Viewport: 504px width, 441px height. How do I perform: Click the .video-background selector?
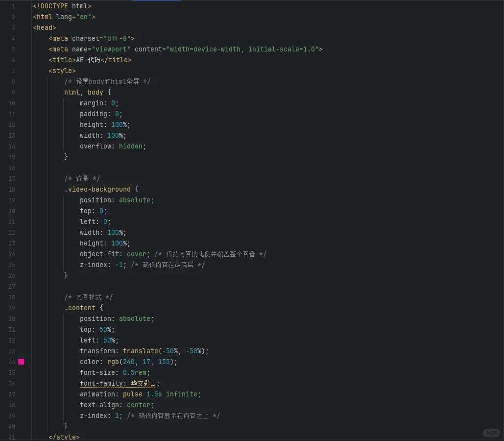click(x=97, y=189)
